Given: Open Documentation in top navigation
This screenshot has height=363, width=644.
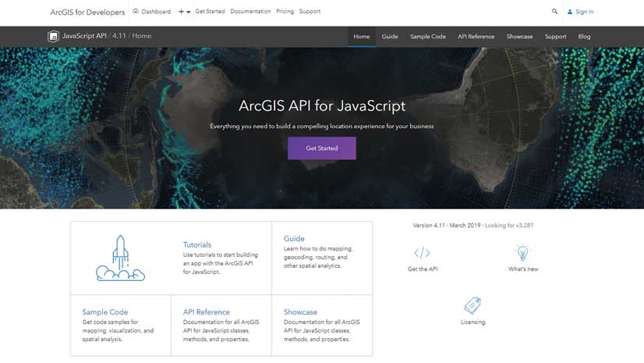Looking at the screenshot, I should tap(250, 12).
